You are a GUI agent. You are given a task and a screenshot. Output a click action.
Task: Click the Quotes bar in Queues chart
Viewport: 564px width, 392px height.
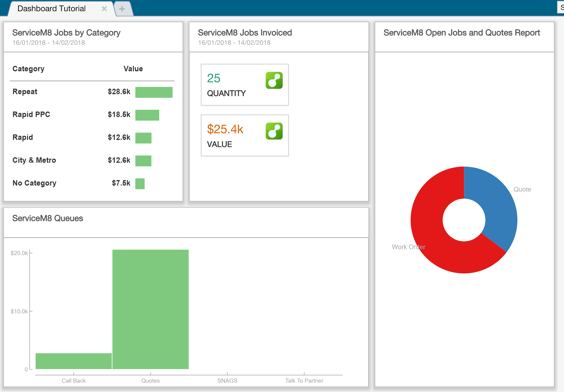click(x=150, y=309)
